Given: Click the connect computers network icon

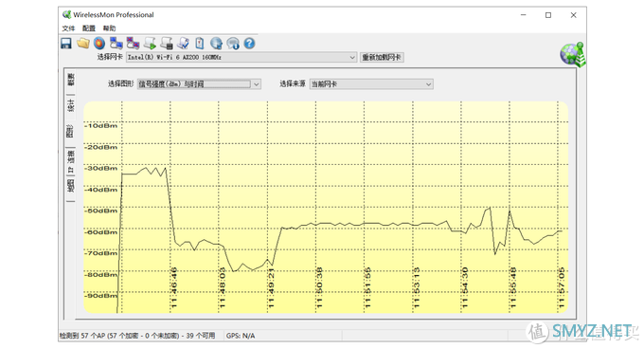Looking at the screenshot, I should coord(116,44).
